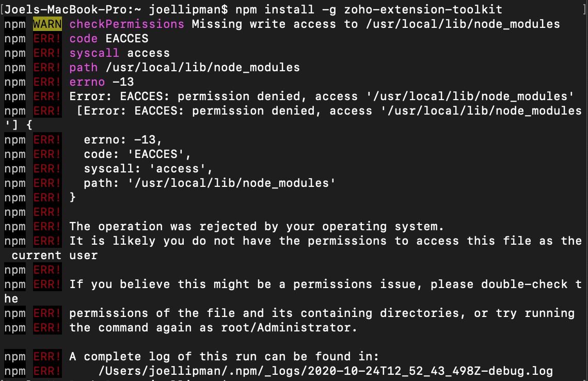The width and height of the screenshot is (588, 381).
Task: Click the magenta checkPermissions text
Action: click(126, 24)
